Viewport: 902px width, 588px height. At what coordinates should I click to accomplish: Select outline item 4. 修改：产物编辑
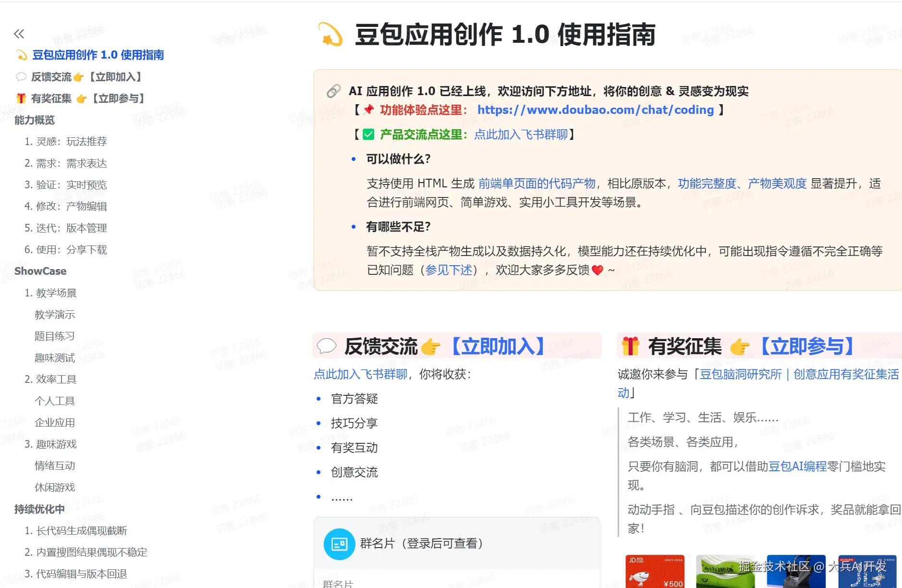tap(66, 207)
